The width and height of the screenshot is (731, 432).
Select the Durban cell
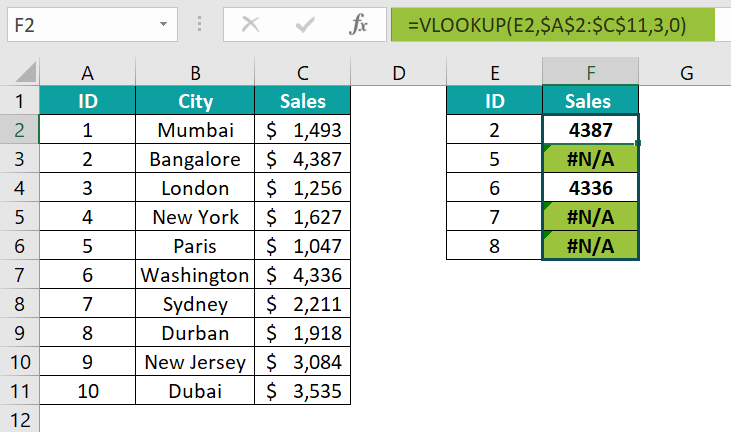coord(195,332)
